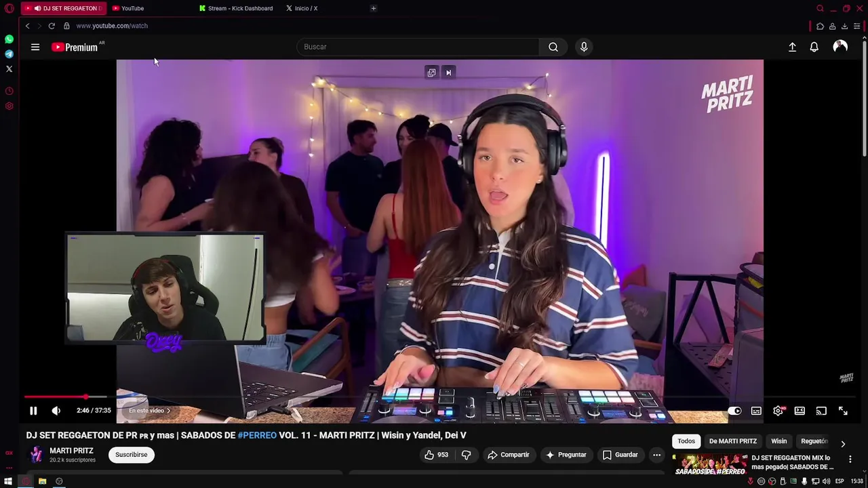Viewport: 868px width, 488px height.
Task: Open history clock in Opera sidebar
Action: pyautogui.click(x=9, y=91)
